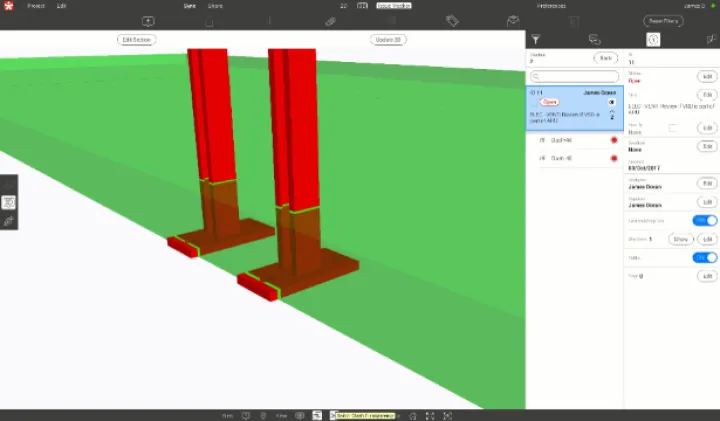The height and width of the screenshot is (421, 720).
Task: Click the app logo in top-left corner
Action: [8, 6]
